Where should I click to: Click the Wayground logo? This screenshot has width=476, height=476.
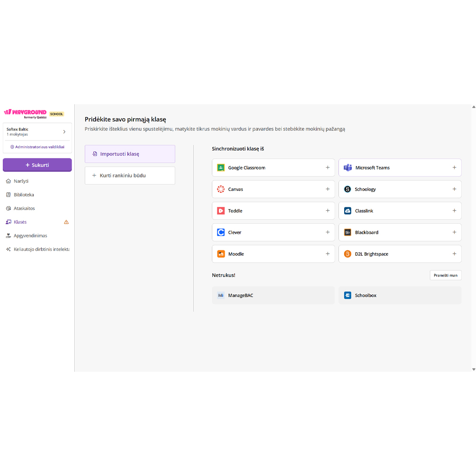point(25,114)
